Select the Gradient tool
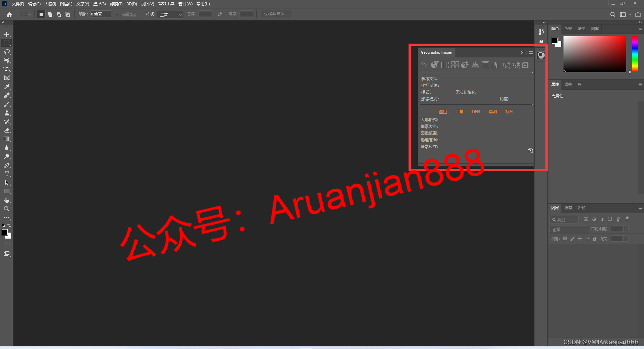This screenshot has height=349, width=644. click(x=7, y=139)
